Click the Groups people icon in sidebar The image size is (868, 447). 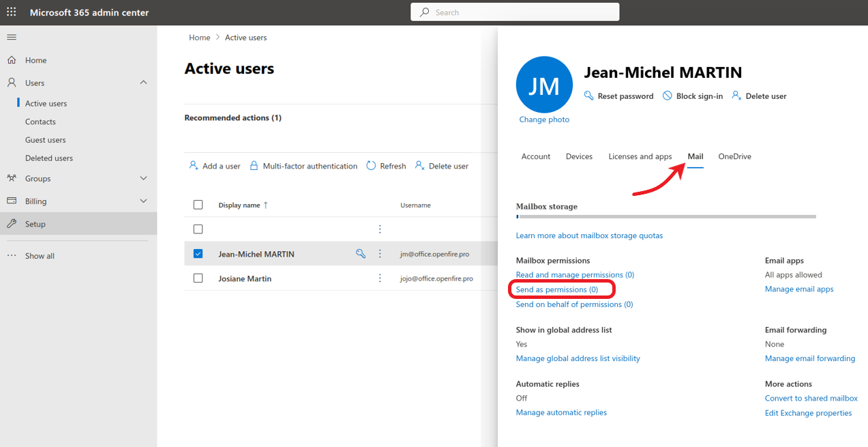point(12,178)
